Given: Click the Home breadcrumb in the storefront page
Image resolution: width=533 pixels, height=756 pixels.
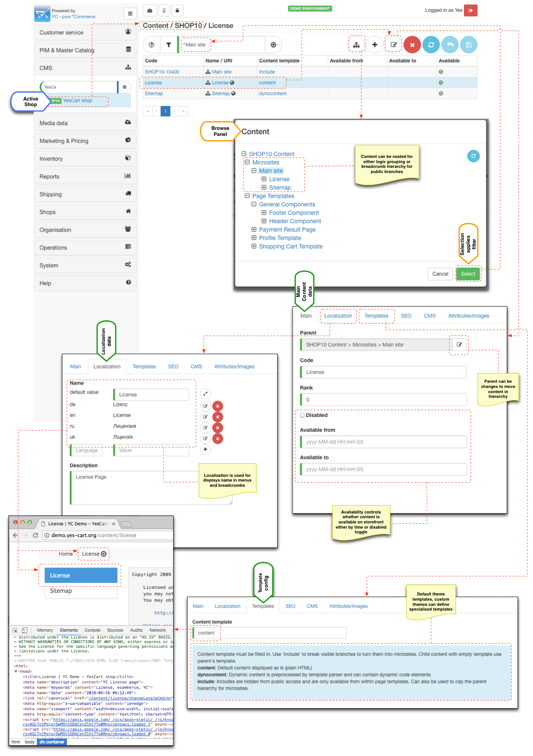Looking at the screenshot, I should 66,554.
